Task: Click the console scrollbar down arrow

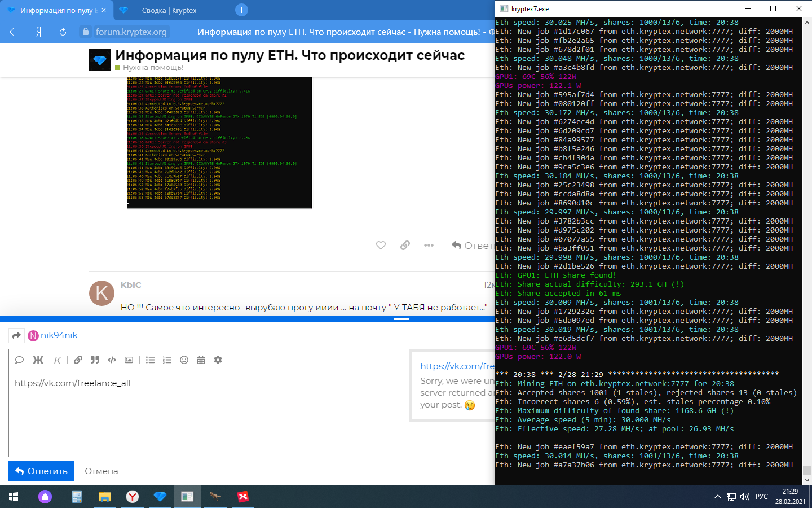Action: 807,480
